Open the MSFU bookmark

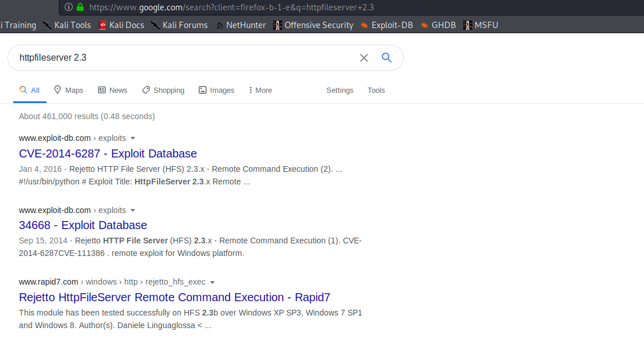(x=480, y=25)
